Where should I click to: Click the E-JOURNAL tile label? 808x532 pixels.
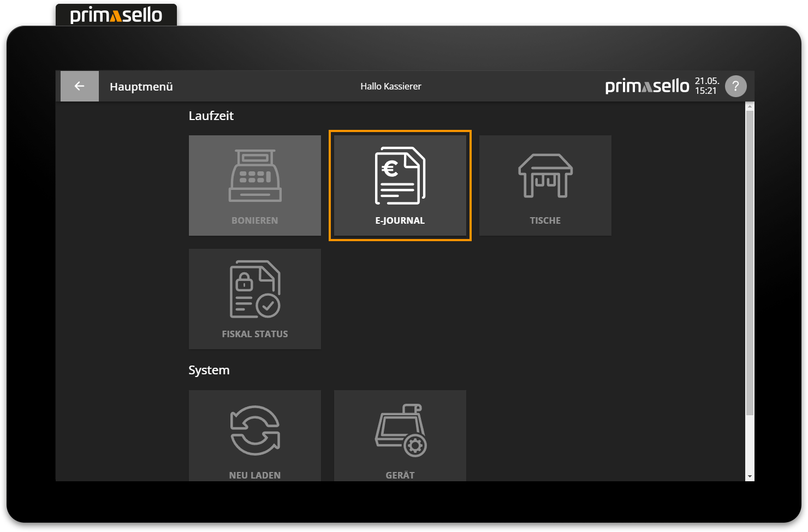tap(400, 220)
